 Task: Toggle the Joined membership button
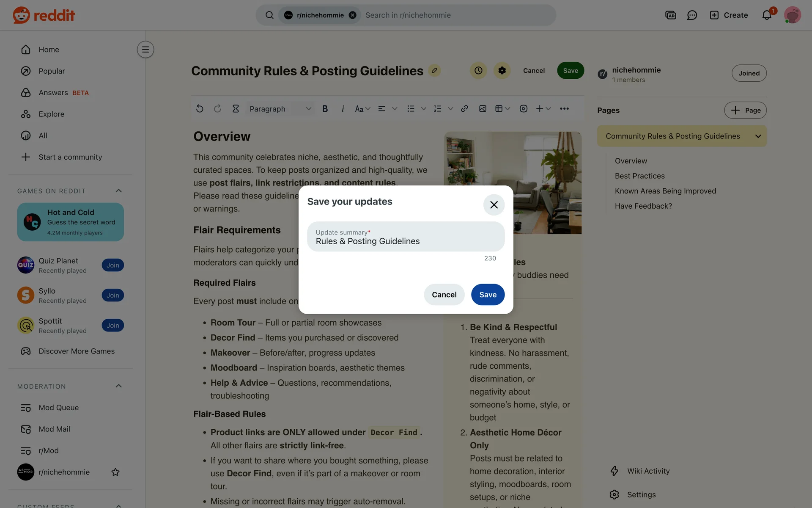(x=749, y=73)
